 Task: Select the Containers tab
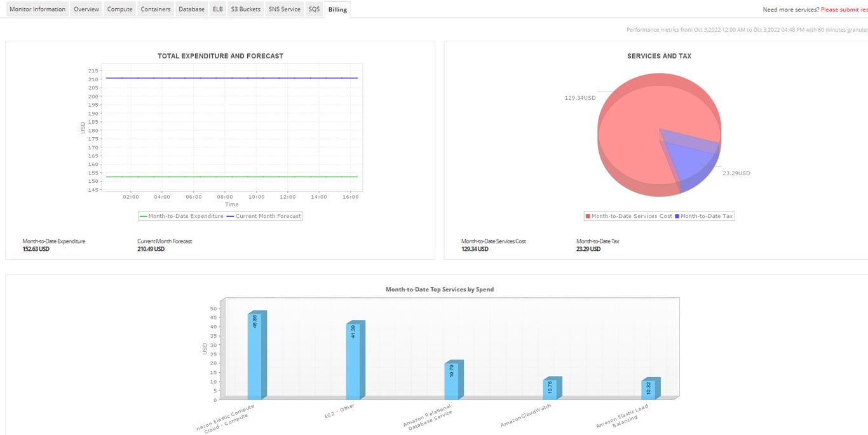tap(155, 9)
